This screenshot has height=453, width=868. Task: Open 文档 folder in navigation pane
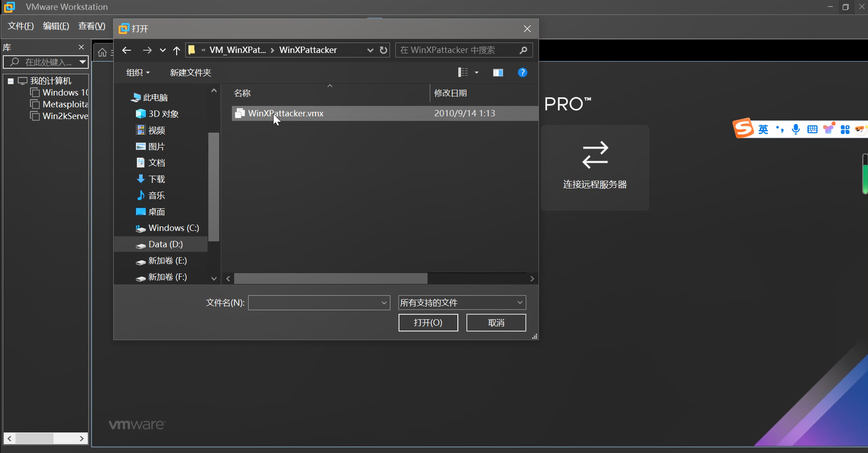click(x=151, y=163)
